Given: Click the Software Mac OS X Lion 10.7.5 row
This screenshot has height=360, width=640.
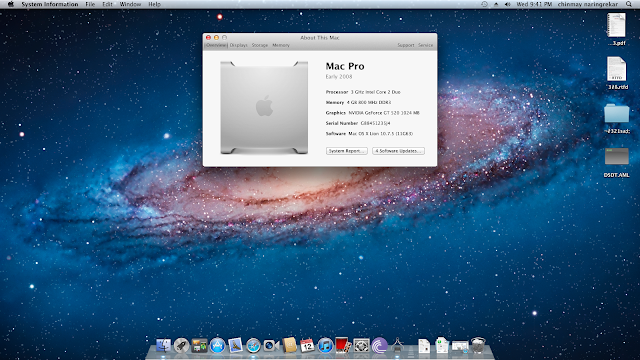Looking at the screenshot, I should click(x=369, y=134).
